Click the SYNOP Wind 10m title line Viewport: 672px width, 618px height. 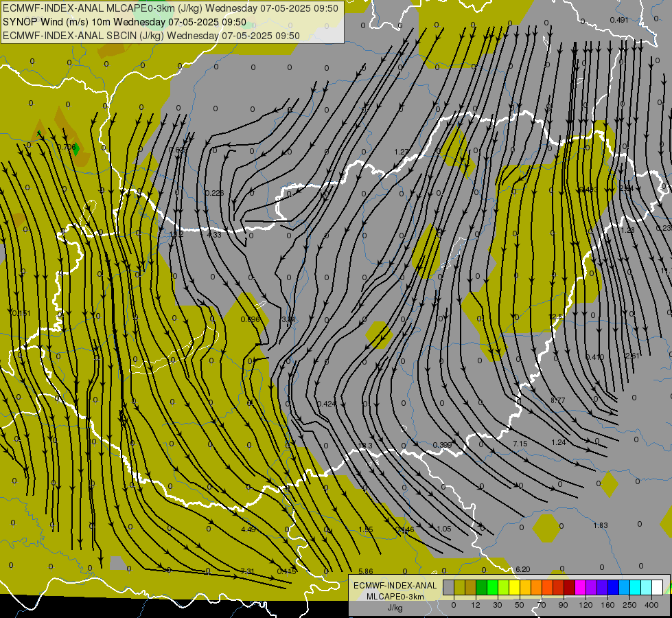(x=124, y=22)
